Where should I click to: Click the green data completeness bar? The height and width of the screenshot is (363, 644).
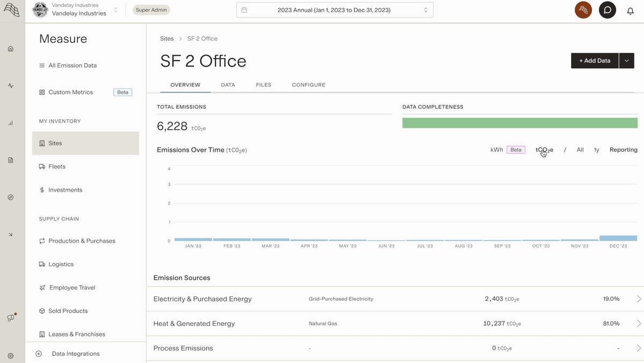coord(519,123)
